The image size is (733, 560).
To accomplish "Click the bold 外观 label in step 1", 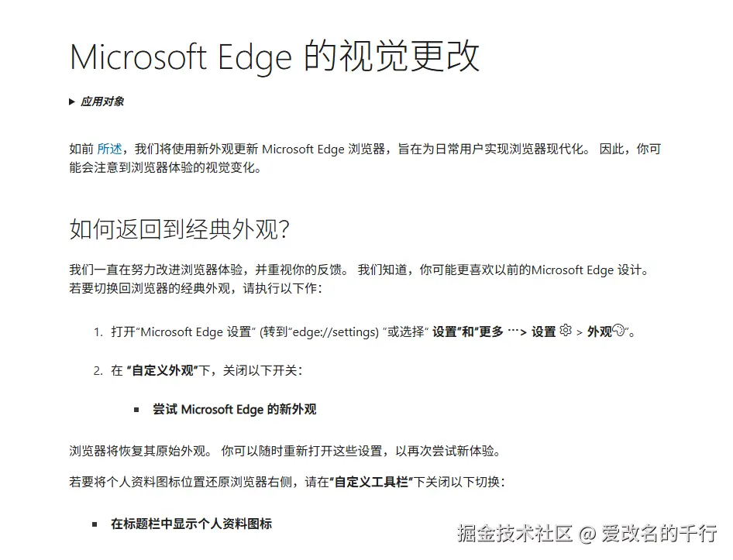I will [x=599, y=332].
